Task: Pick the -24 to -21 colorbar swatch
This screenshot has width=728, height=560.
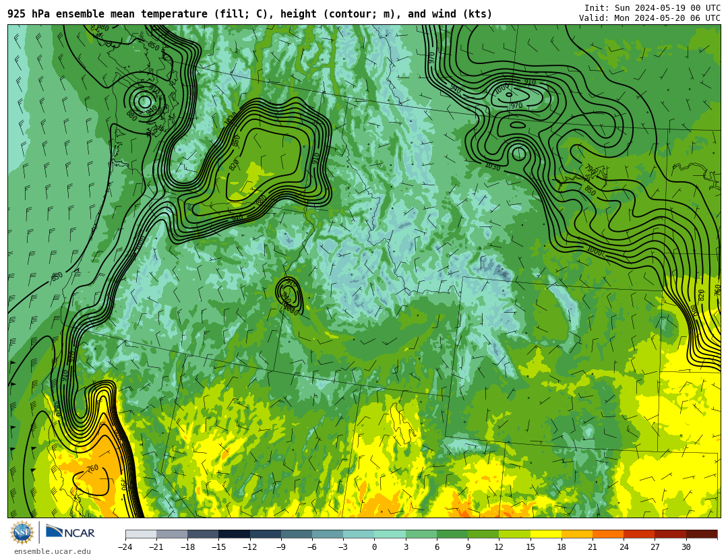Action: pos(141,534)
